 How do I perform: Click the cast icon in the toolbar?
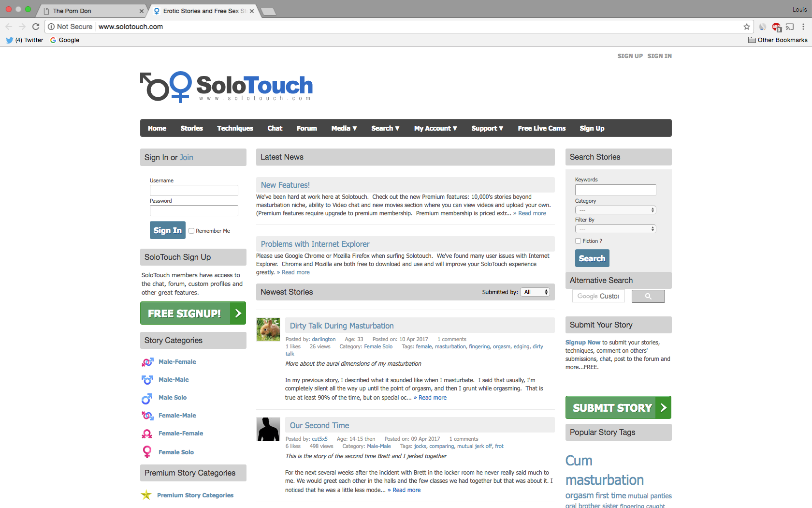pos(790,27)
